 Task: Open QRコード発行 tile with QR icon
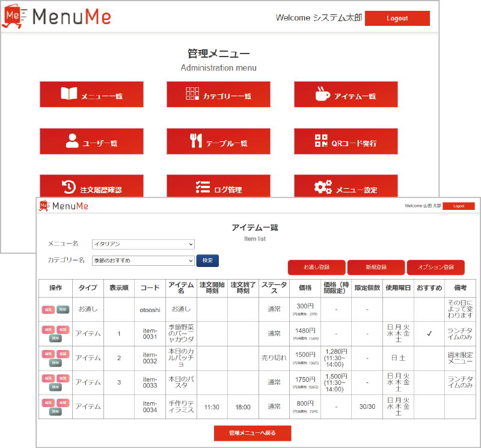click(x=346, y=141)
